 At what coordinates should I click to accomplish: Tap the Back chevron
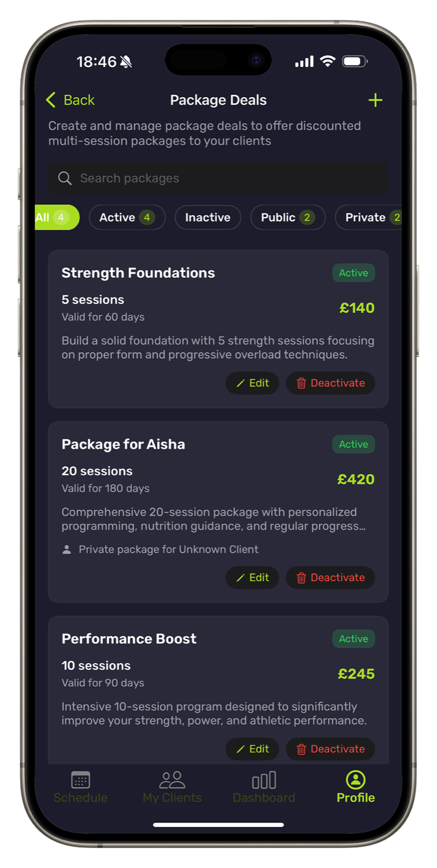[50, 100]
